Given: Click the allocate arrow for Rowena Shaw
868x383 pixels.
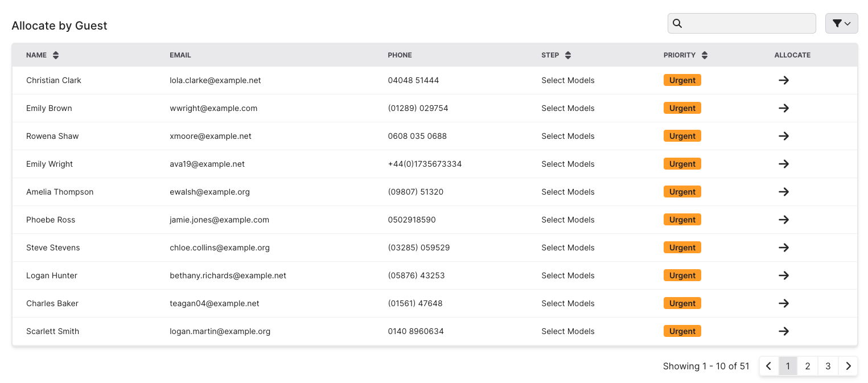Looking at the screenshot, I should [784, 136].
